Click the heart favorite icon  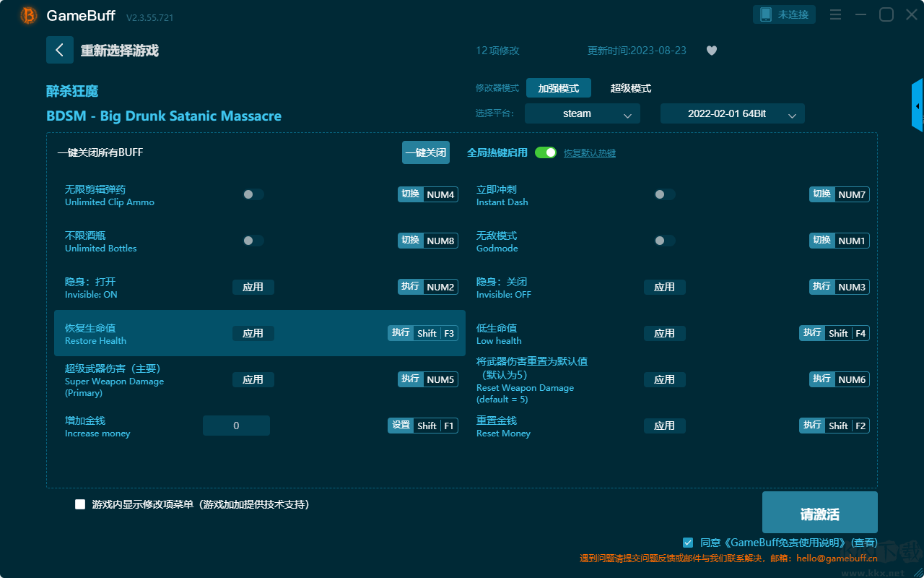712,51
